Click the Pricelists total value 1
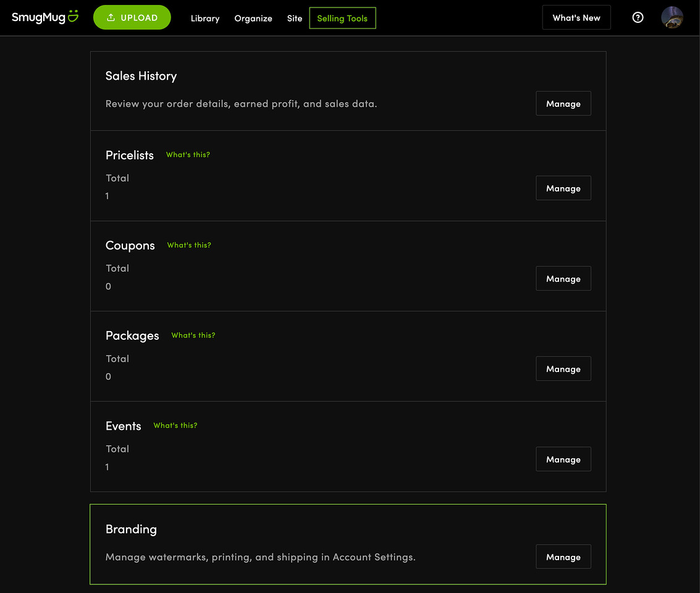This screenshot has width=700, height=593. (107, 196)
